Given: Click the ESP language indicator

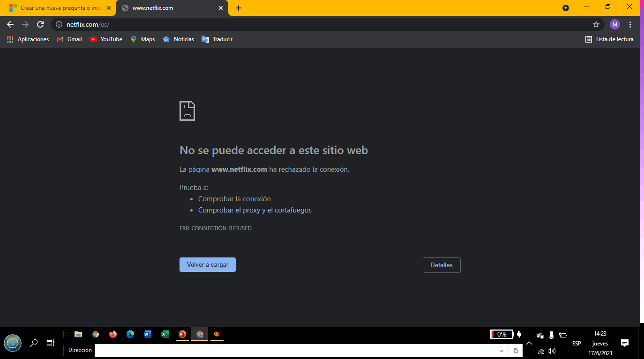Looking at the screenshot, I should (x=577, y=344).
